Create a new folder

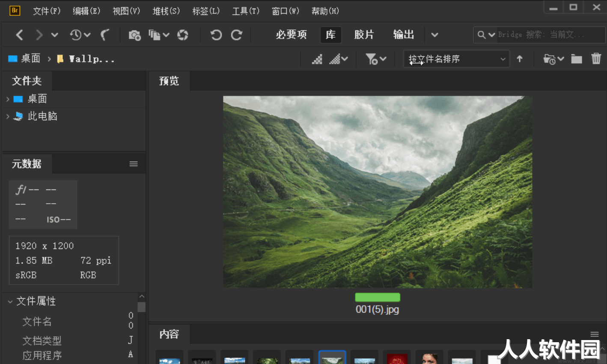[577, 59]
